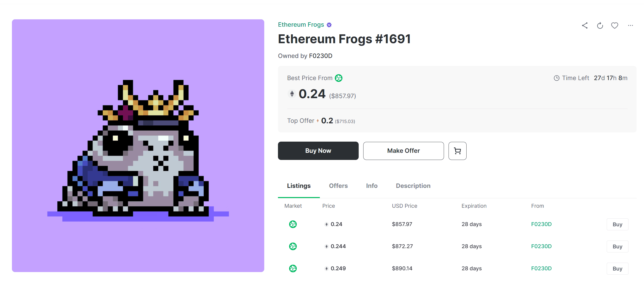644x284 pixels.
Task: Click the add to cart icon button
Action: (x=457, y=151)
